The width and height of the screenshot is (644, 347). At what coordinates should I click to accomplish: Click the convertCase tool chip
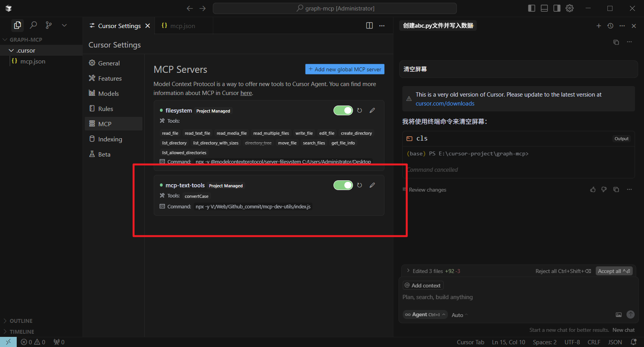tap(197, 196)
